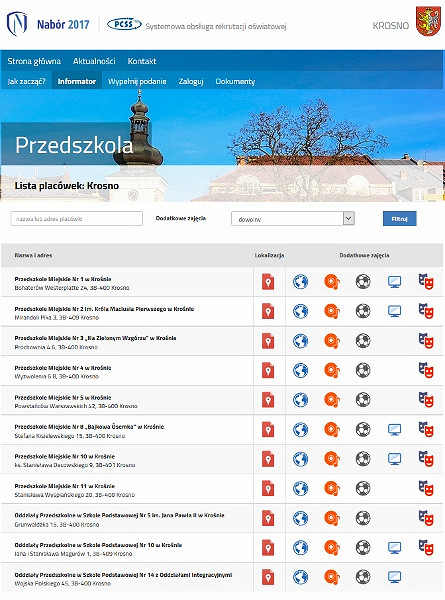Screen dimensions: 445x600
Task: Click the KROSNO city name text
Action: [391, 26]
